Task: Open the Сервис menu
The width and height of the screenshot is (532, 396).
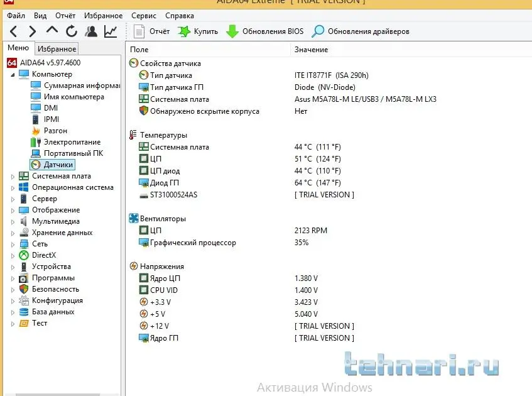Action: [x=143, y=16]
